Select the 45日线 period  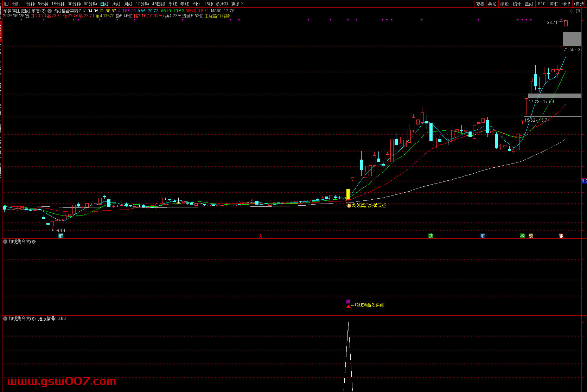coord(159,4)
